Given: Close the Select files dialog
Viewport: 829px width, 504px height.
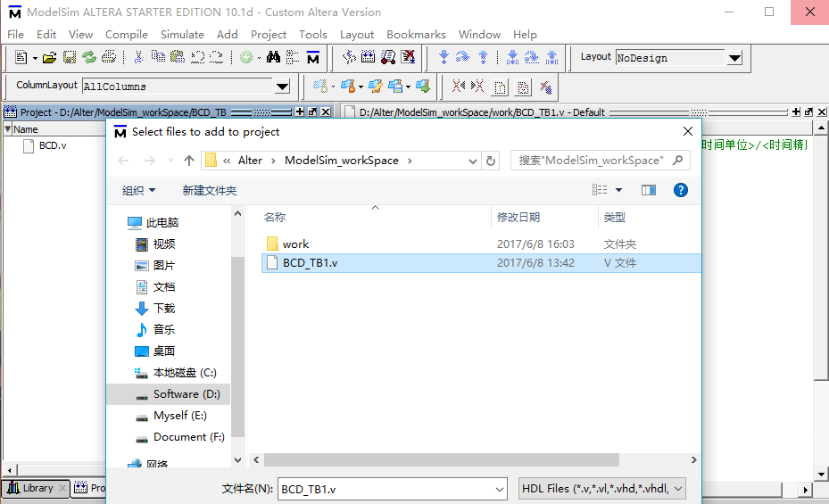Looking at the screenshot, I should pos(687,131).
